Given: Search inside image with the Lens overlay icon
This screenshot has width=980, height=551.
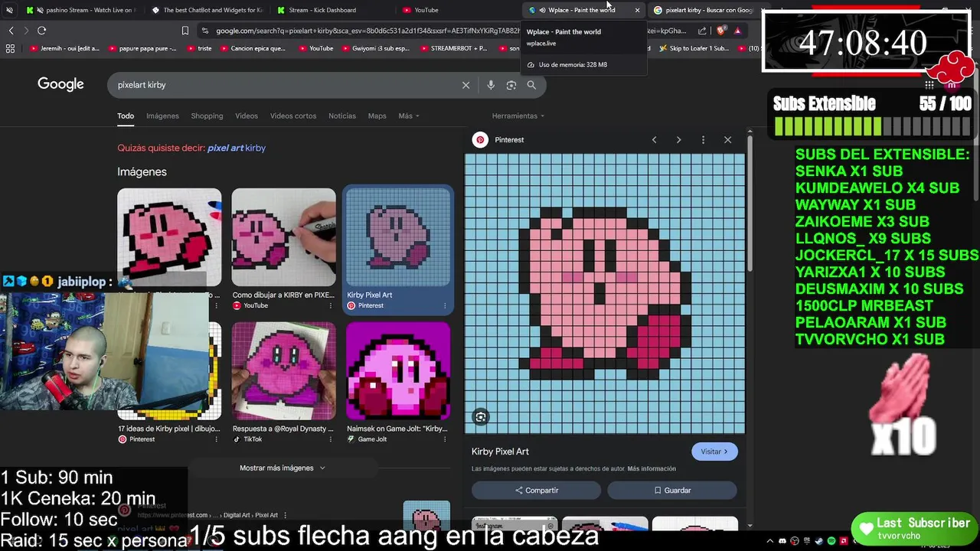Looking at the screenshot, I should click(481, 417).
